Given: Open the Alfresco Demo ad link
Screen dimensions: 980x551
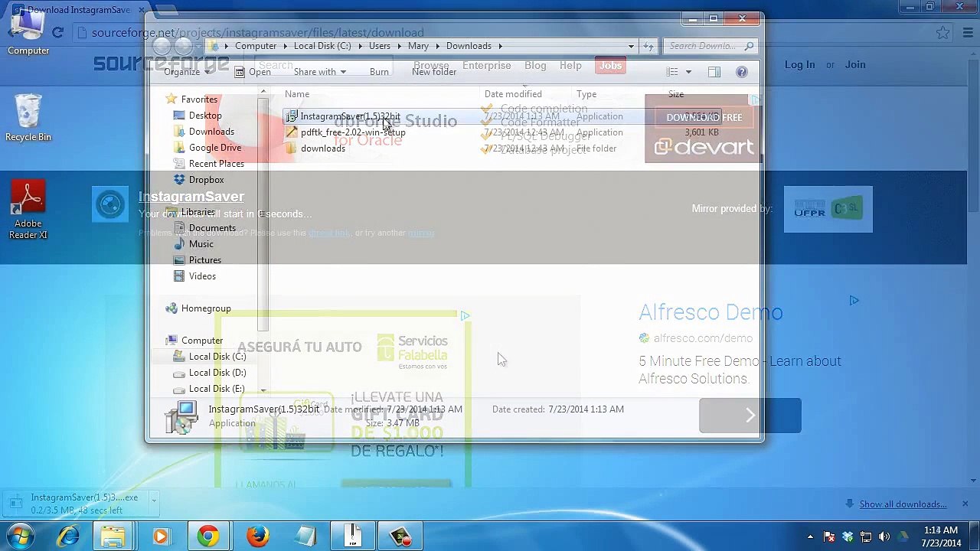Looking at the screenshot, I should point(710,312).
